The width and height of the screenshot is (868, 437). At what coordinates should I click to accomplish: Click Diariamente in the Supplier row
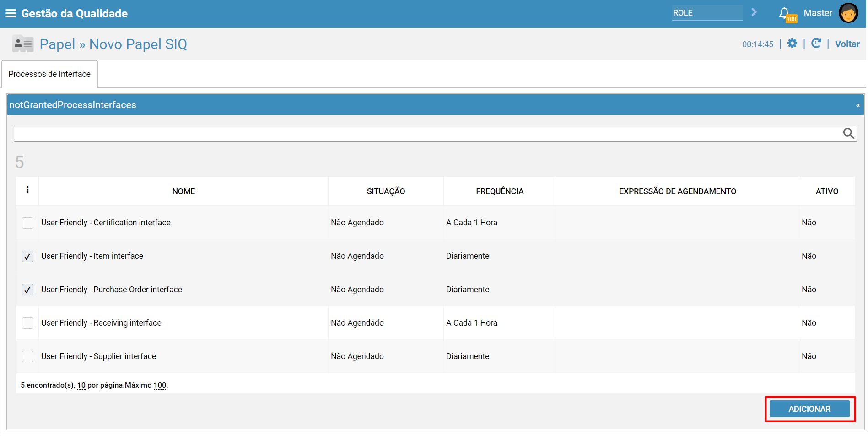[x=468, y=356]
